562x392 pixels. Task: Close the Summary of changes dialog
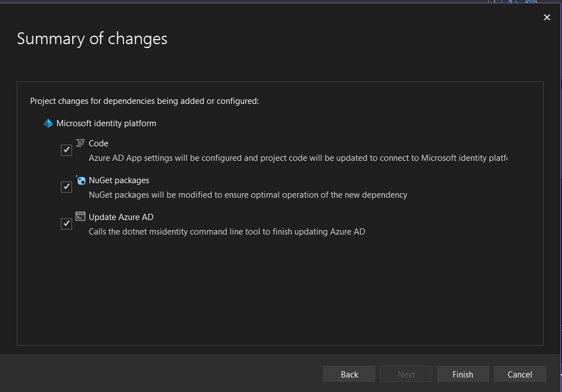point(547,18)
